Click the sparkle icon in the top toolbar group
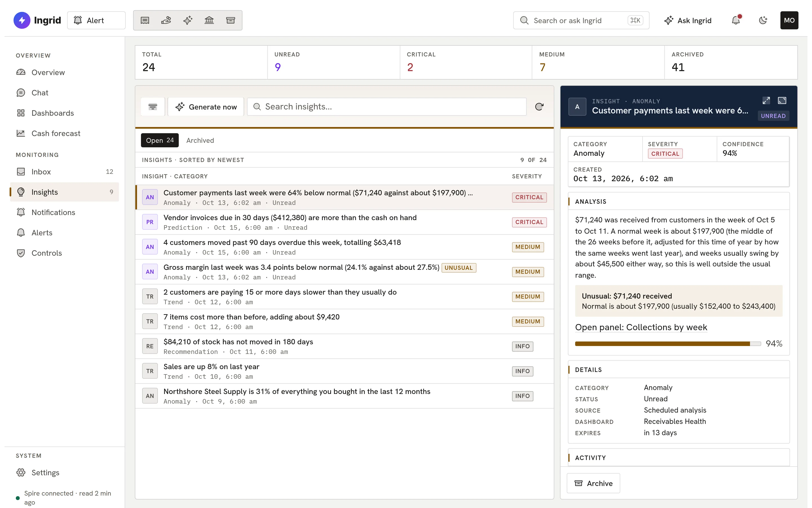This screenshot has height=508, width=812. point(187,21)
